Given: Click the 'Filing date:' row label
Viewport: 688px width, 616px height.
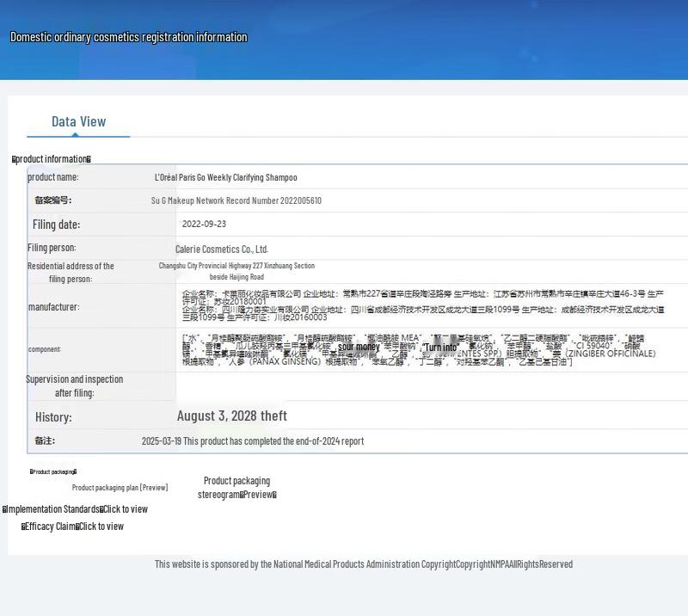Looking at the screenshot, I should [56, 224].
